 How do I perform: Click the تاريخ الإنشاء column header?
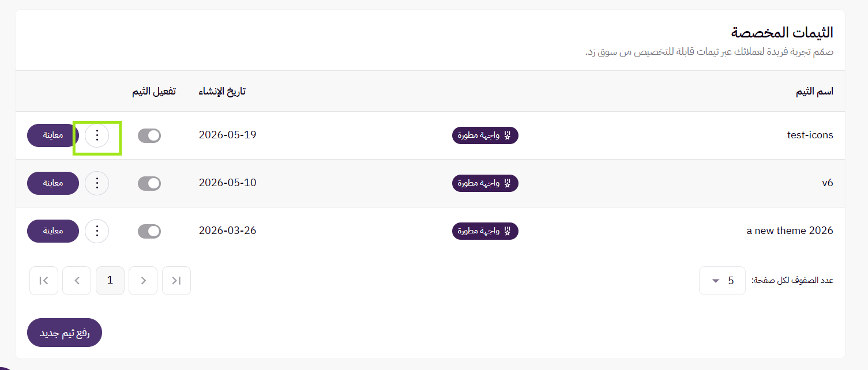coord(222,92)
